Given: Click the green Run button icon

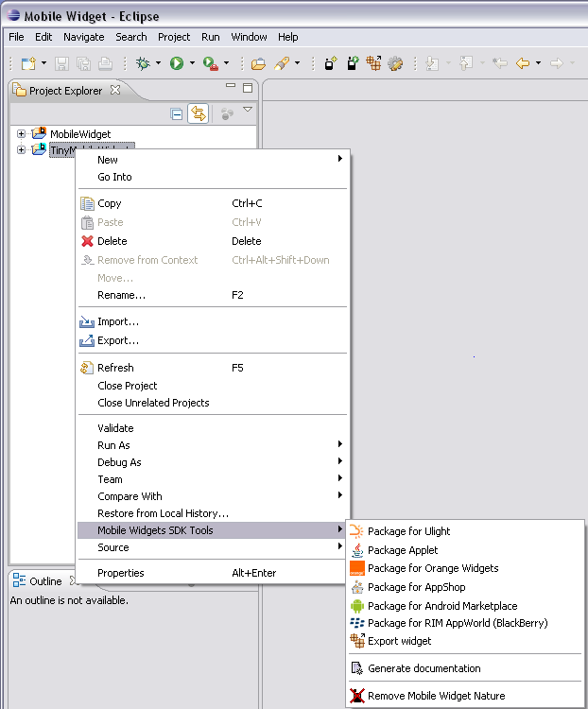Looking at the screenshot, I should coord(177,63).
